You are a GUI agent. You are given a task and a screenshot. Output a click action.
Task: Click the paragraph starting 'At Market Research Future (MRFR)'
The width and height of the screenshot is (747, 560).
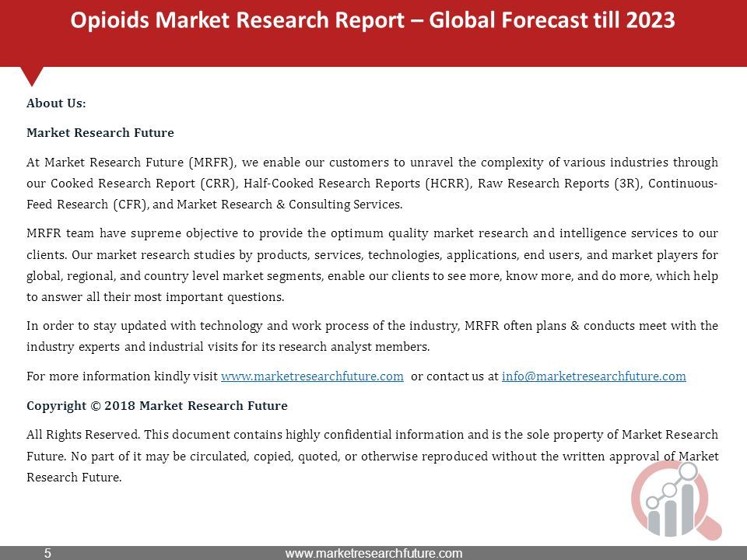372,184
